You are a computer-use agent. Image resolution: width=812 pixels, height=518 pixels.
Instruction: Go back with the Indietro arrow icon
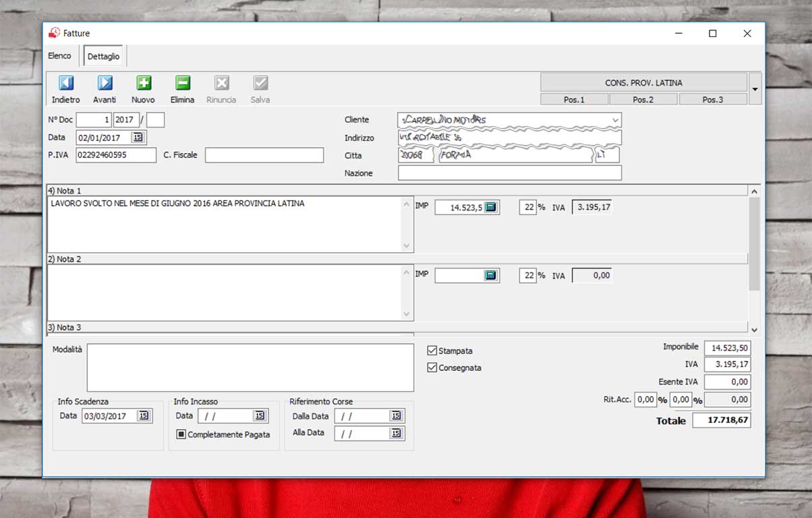pos(66,83)
